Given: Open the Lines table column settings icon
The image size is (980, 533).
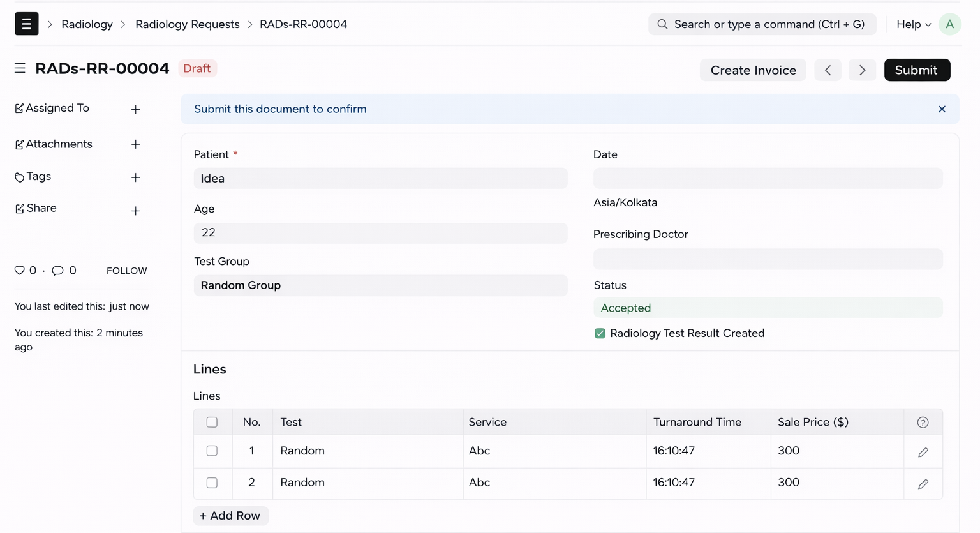Looking at the screenshot, I should 923,422.
